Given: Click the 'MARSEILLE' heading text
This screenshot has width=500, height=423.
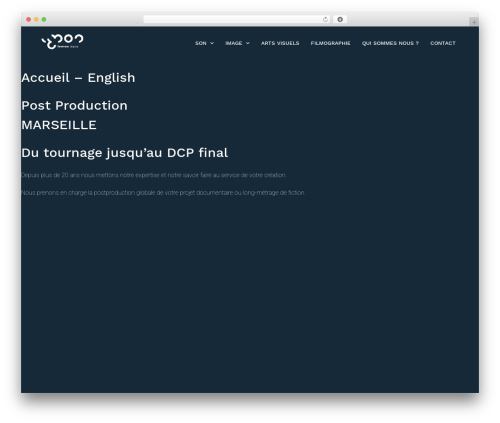Looking at the screenshot, I should click(59, 125).
